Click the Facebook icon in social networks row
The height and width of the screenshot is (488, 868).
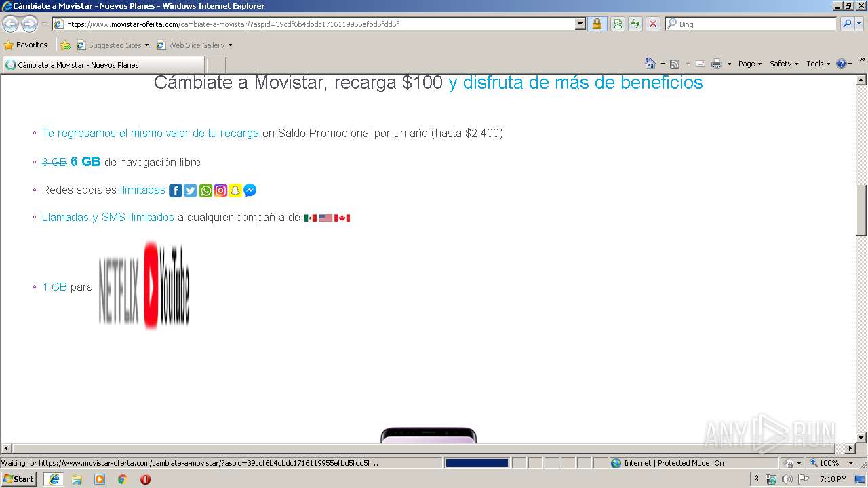point(175,190)
